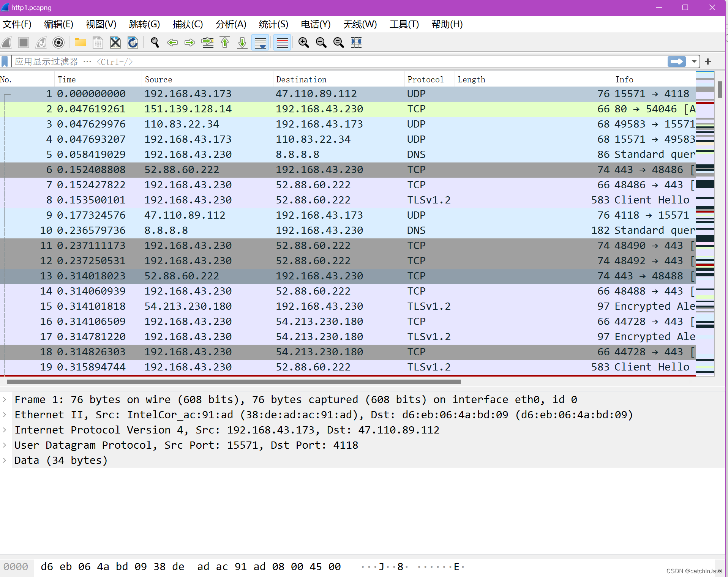The height and width of the screenshot is (577, 728).
Task: Zoom out main window text
Action: coord(321,43)
